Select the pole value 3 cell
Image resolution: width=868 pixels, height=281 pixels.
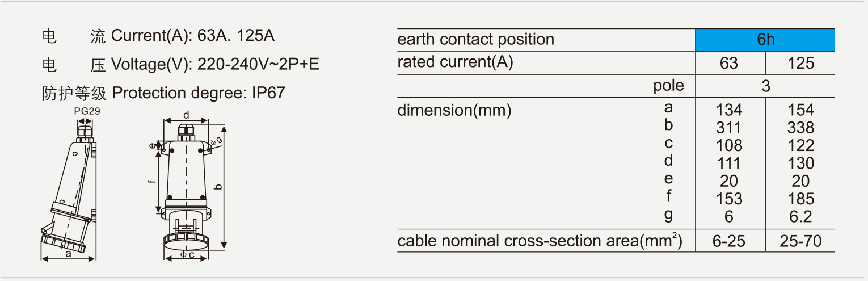pos(765,86)
